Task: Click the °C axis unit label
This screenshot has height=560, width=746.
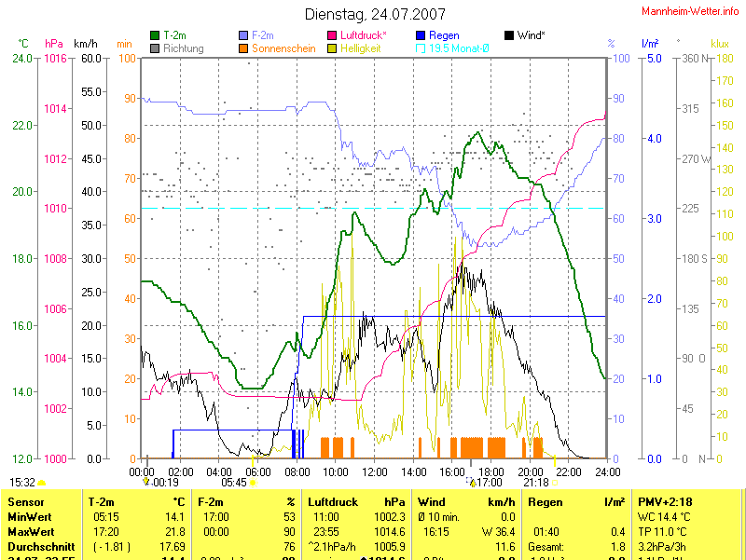Action: point(23,44)
